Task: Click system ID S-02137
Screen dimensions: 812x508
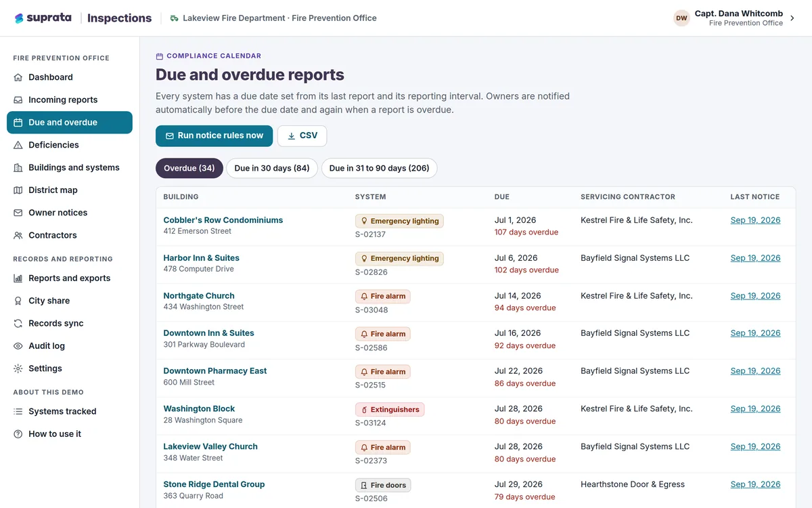Action: (371, 234)
